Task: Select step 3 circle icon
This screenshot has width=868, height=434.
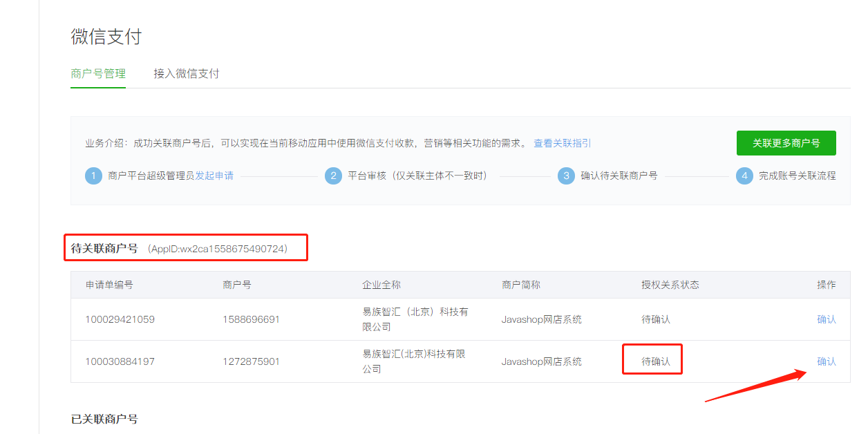Action: click(x=567, y=176)
